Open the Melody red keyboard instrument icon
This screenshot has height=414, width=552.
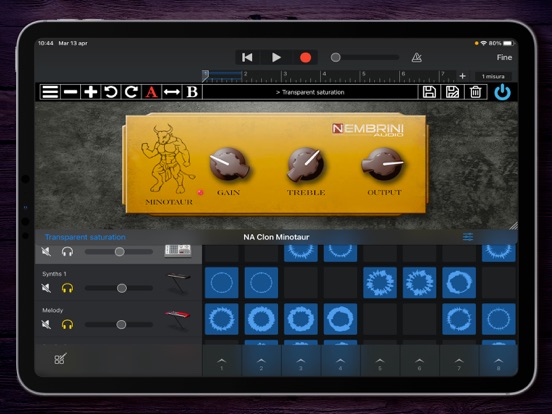[178, 320]
